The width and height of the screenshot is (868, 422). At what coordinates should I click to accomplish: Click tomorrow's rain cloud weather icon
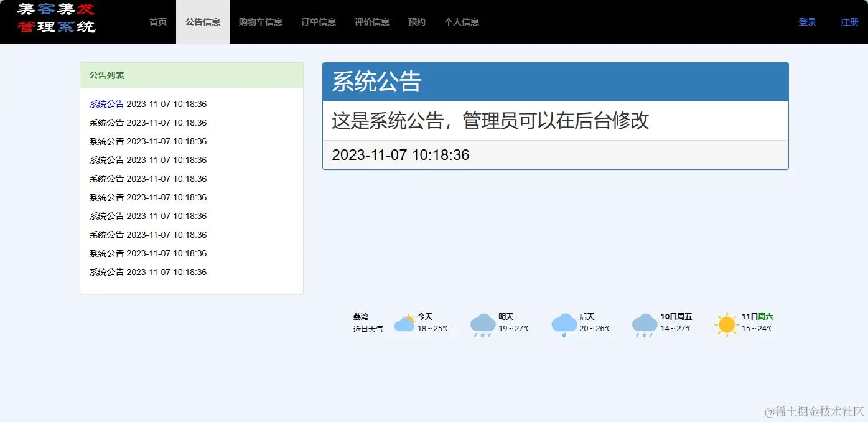coord(483,325)
